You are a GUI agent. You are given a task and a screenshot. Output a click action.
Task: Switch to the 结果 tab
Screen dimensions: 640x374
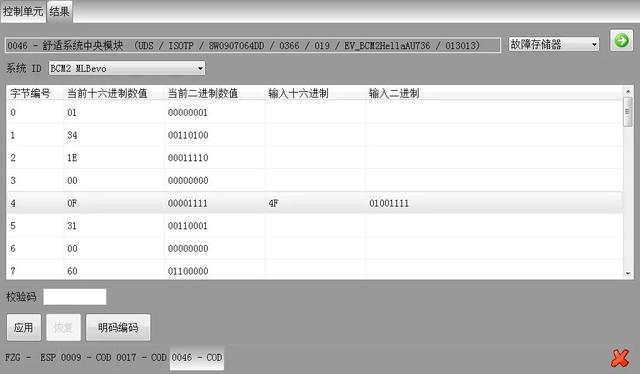[x=60, y=11]
